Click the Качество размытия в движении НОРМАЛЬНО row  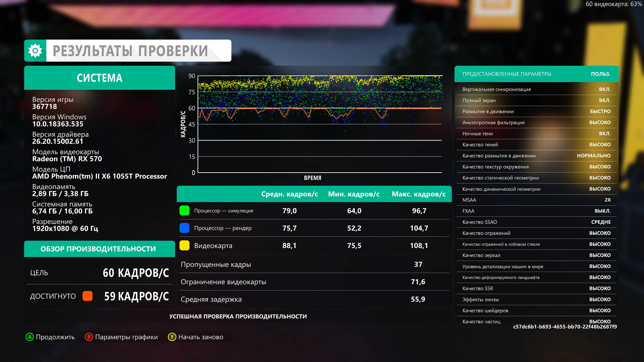point(536,156)
